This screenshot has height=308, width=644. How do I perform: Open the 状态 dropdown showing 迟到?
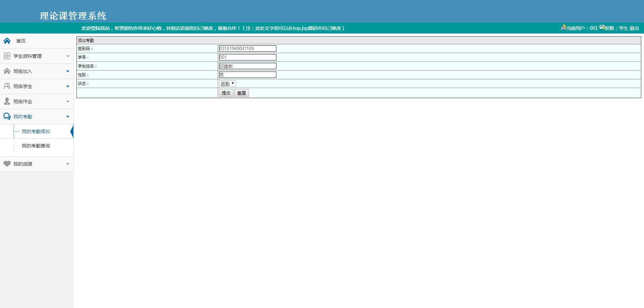coord(227,84)
